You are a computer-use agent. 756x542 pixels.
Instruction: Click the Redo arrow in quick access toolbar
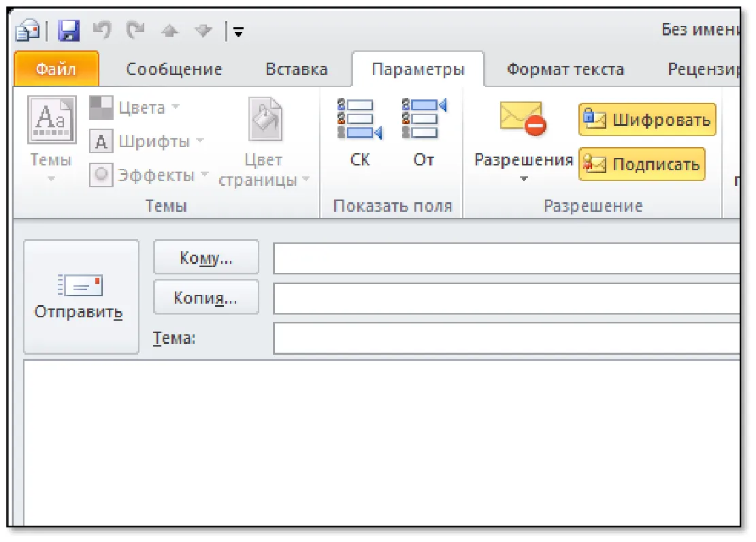(x=135, y=31)
